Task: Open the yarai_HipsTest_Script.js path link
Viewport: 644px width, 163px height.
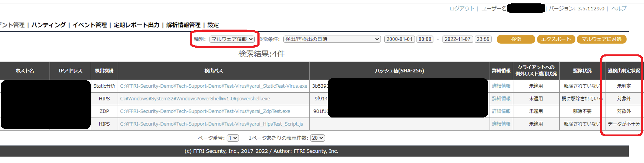Action: coord(211,124)
